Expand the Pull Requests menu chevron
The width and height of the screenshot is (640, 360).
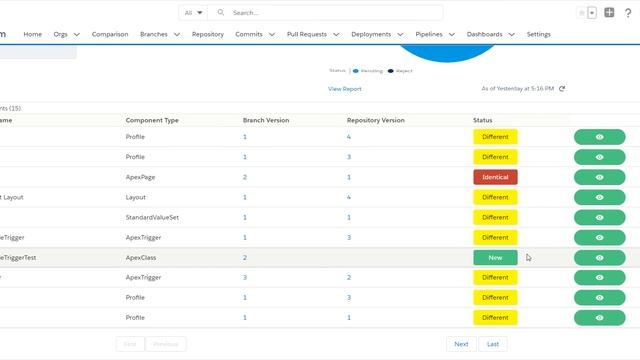click(336, 35)
